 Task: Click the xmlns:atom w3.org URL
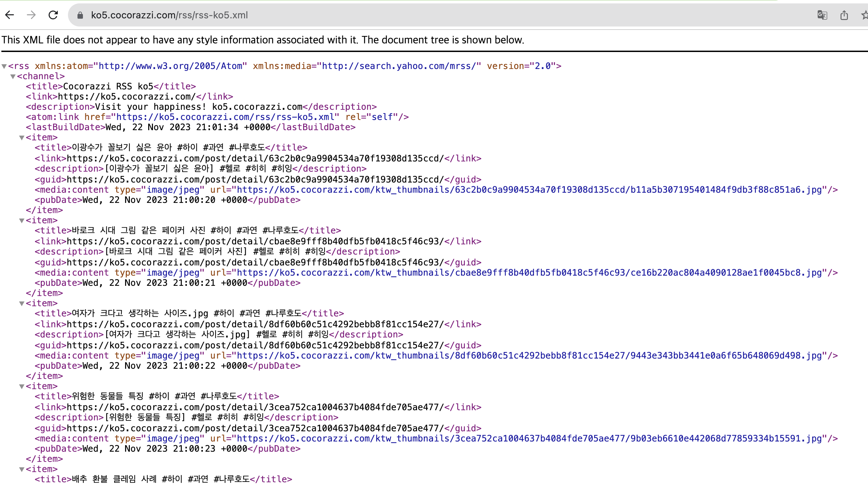[x=170, y=66]
